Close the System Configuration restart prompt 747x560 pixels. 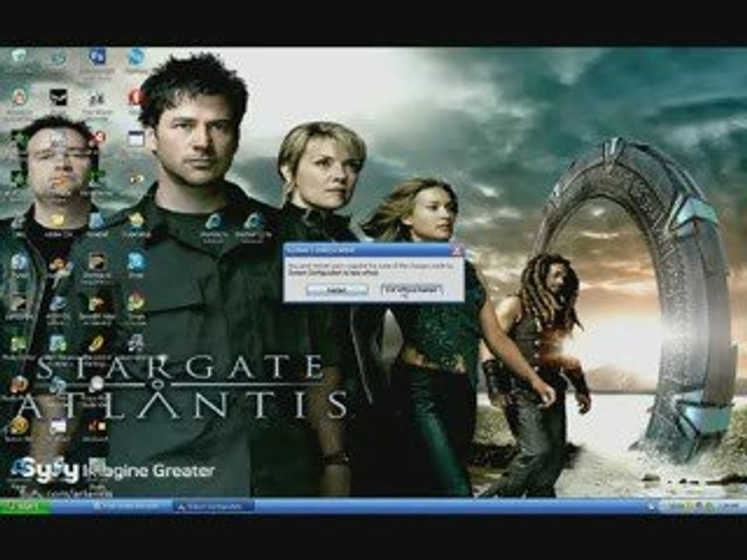pos(457,250)
